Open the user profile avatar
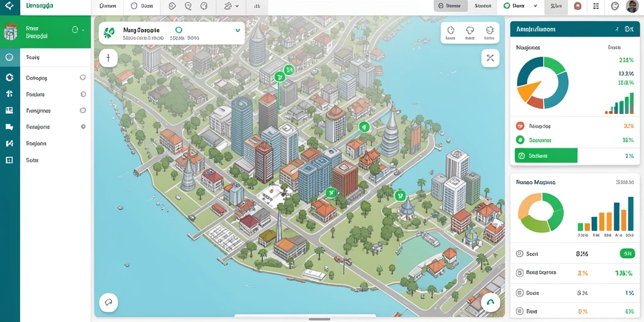The height and width of the screenshot is (322, 644). pos(633,6)
